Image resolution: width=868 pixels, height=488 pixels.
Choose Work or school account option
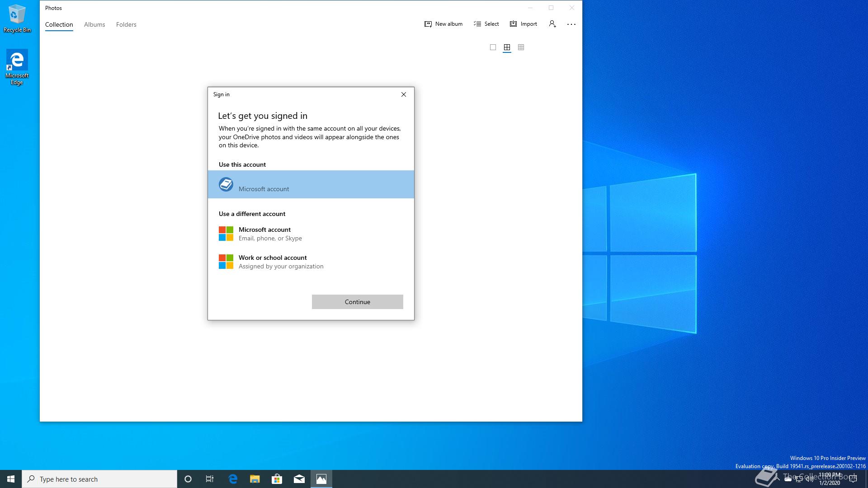point(311,262)
